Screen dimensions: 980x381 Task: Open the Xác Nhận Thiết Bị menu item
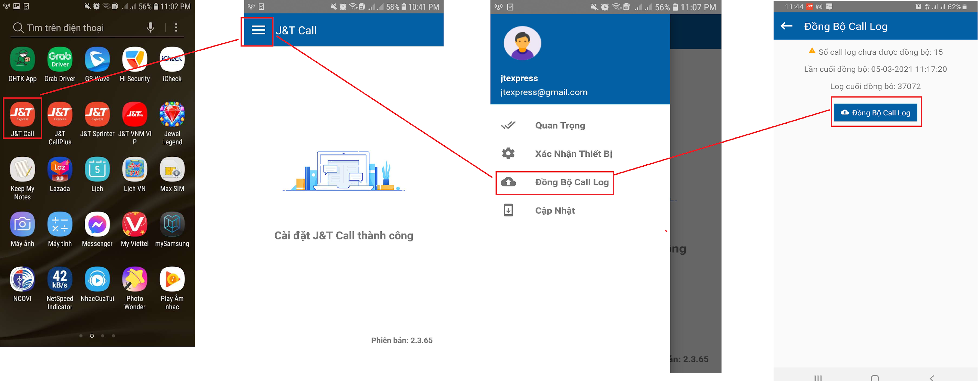573,154
